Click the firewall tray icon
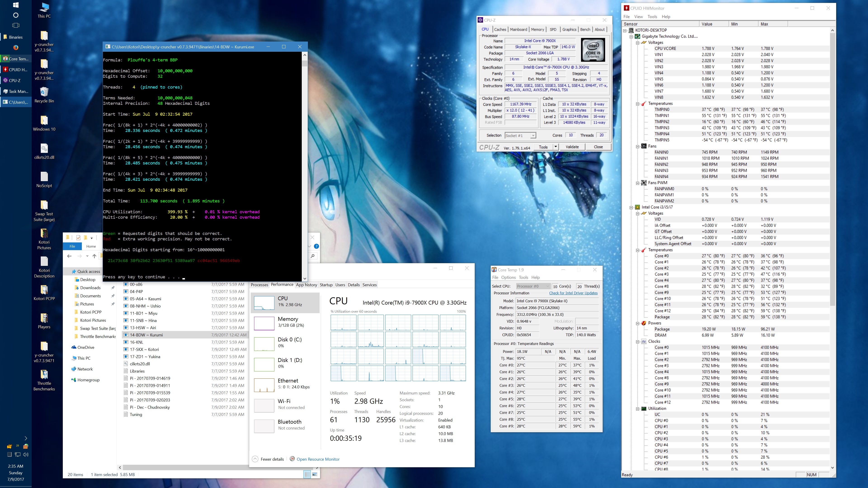The width and height of the screenshot is (868, 488). (26, 446)
